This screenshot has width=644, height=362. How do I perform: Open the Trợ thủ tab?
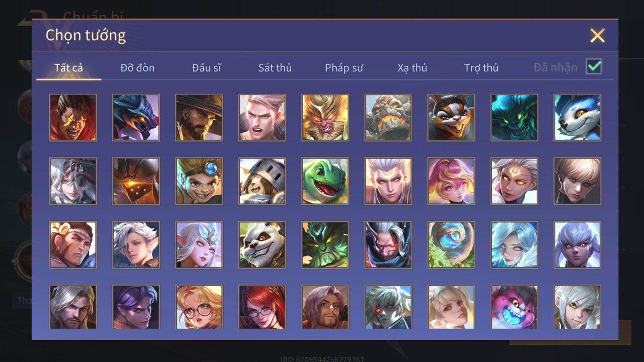[481, 68]
